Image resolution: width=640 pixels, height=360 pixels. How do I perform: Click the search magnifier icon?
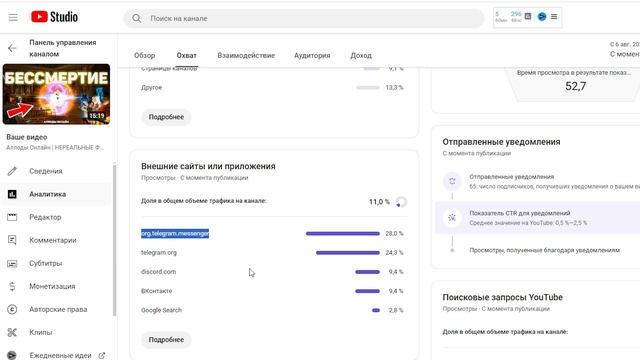pos(137,18)
